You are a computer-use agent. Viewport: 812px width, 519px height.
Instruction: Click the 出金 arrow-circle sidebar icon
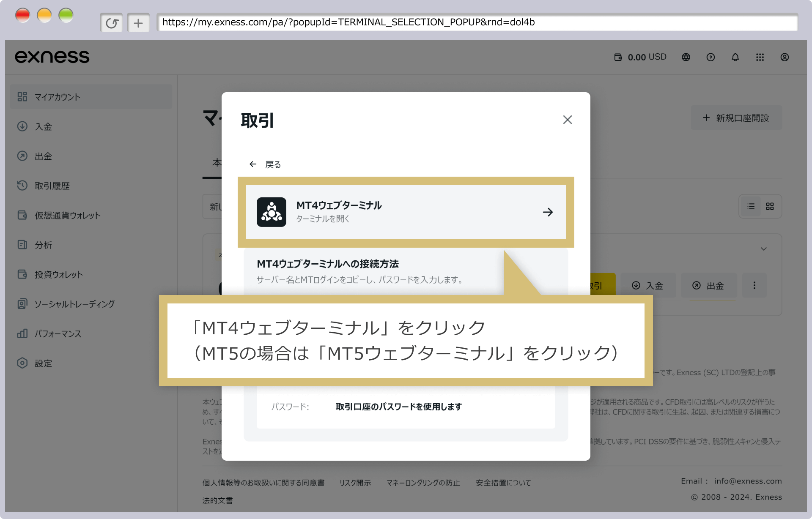(x=22, y=156)
